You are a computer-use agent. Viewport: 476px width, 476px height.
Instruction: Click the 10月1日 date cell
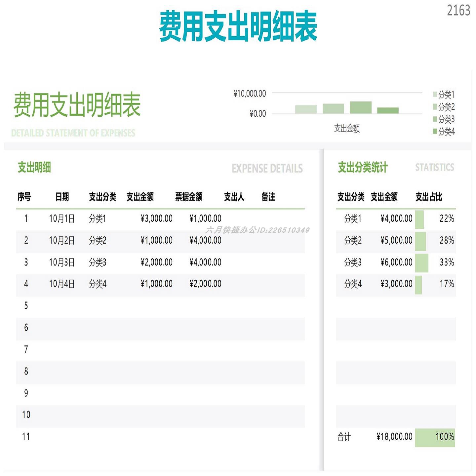[x=62, y=218]
